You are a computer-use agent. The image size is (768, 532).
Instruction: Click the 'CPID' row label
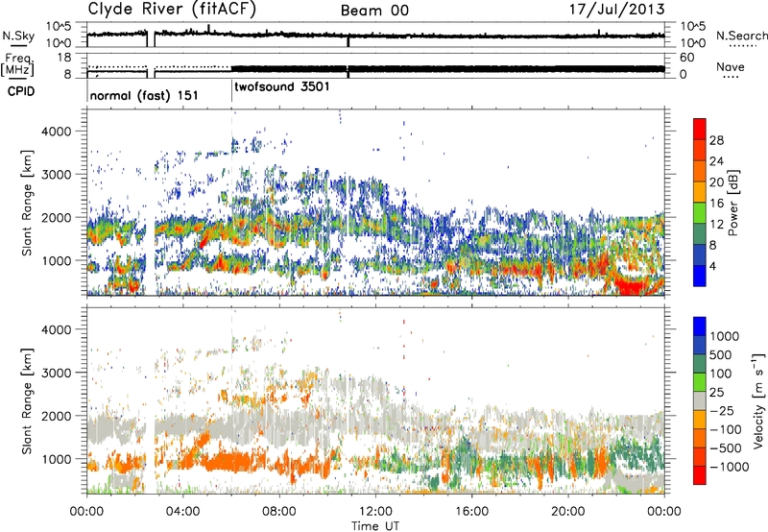tap(21, 91)
